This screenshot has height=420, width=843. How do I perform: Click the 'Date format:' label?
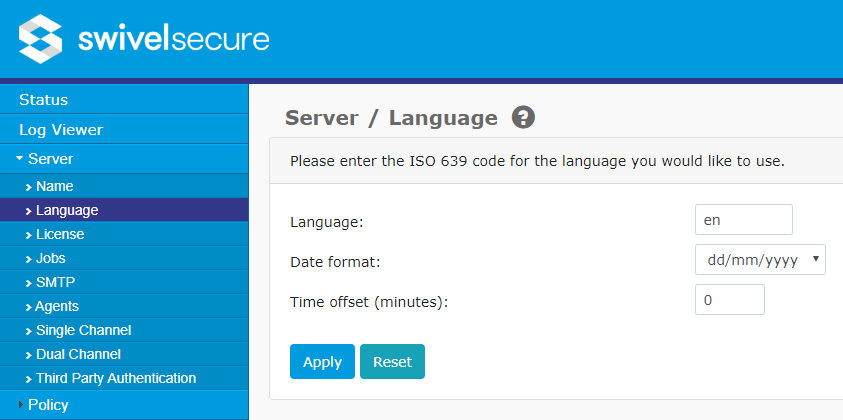click(335, 262)
